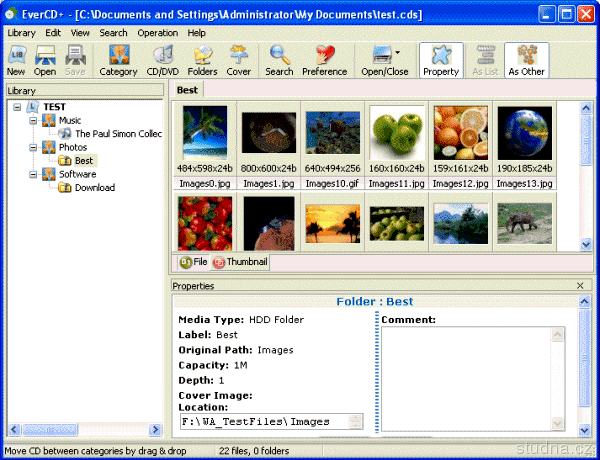Select the Images12.jpg oranges thumbnail

[x=461, y=132]
